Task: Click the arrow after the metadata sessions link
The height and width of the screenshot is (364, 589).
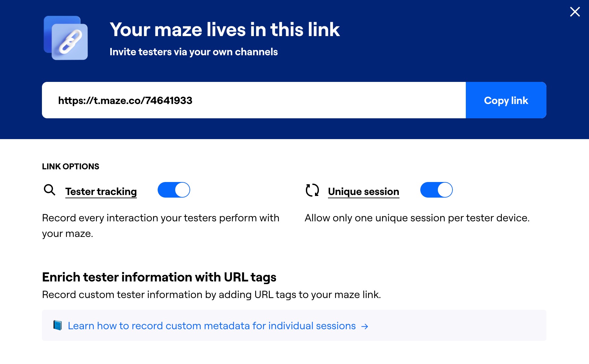Action: (365, 326)
